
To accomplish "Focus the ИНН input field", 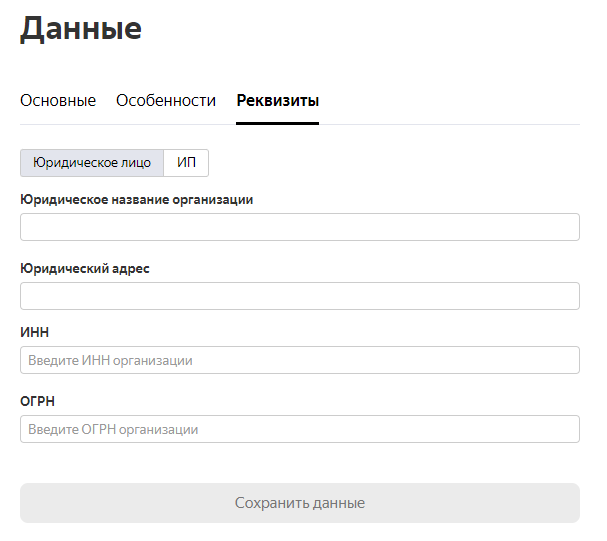I will [x=300, y=360].
